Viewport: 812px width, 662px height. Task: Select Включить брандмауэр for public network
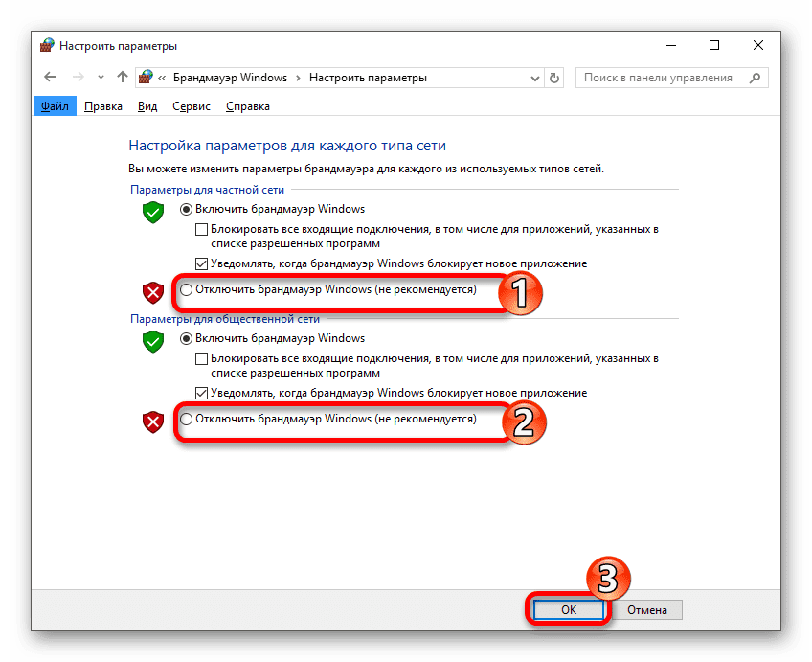(x=272, y=338)
